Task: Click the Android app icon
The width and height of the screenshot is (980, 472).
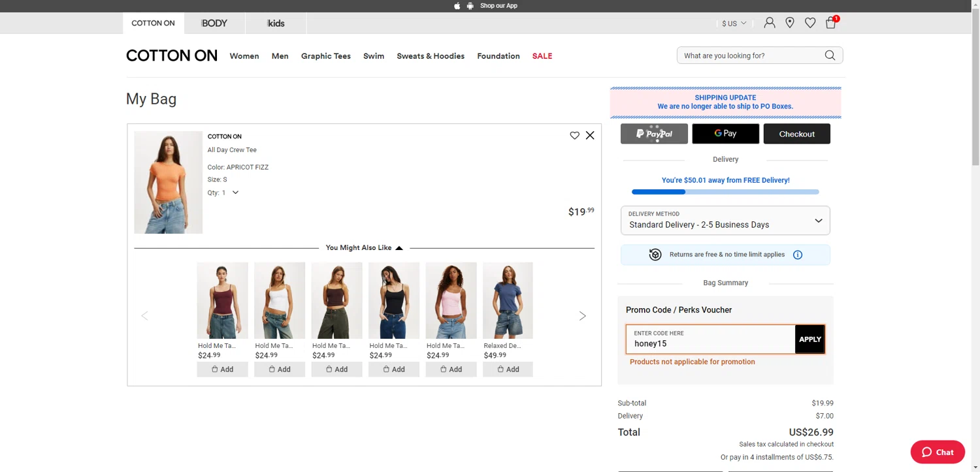Action: tap(470, 6)
